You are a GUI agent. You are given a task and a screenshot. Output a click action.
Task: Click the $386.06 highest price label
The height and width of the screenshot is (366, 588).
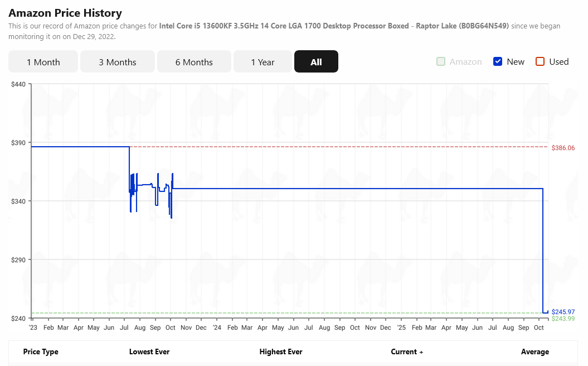pyautogui.click(x=563, y=148)
